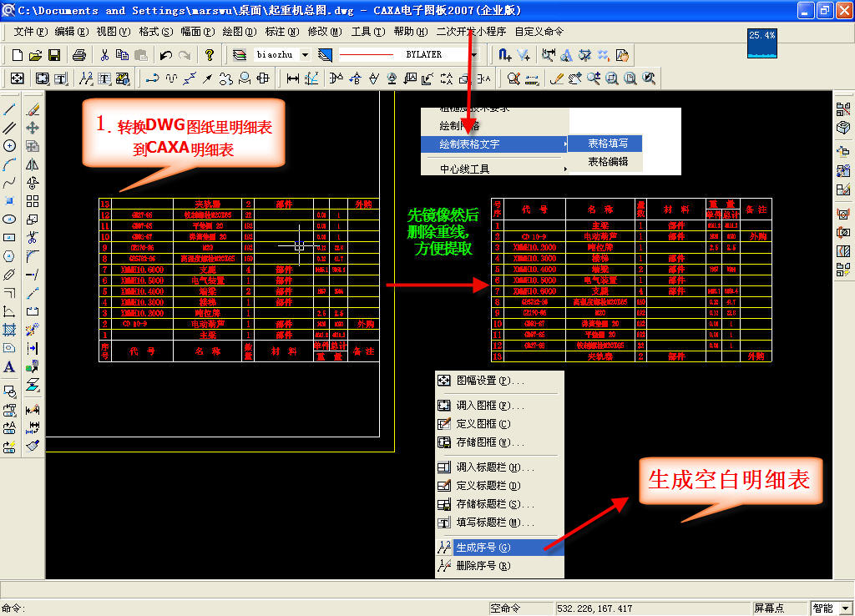Click the Cut scissors icon
Image resolution: width=855 pixels, height=616 pixels.
click(104, 55)
